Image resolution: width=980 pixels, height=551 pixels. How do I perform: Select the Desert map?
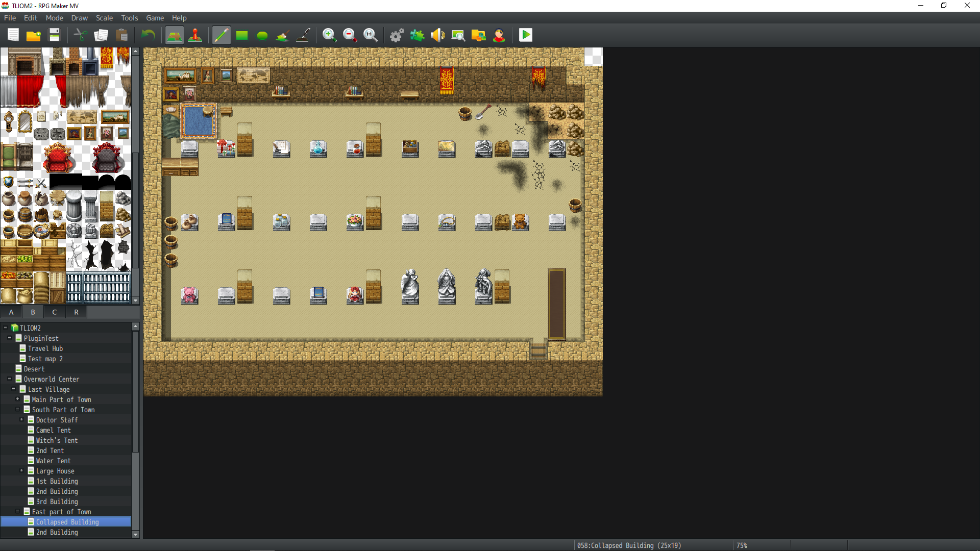point(34,369)
